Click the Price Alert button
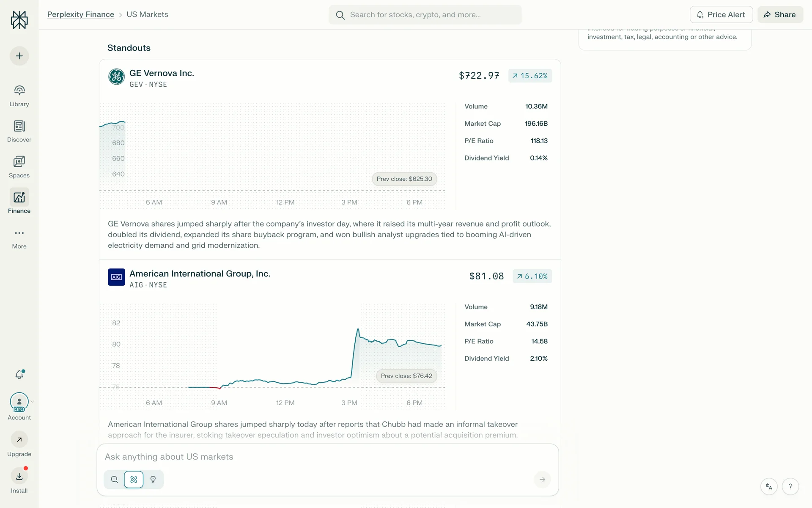The height and width of the screenshot is (508, 812). pos(721,14)
